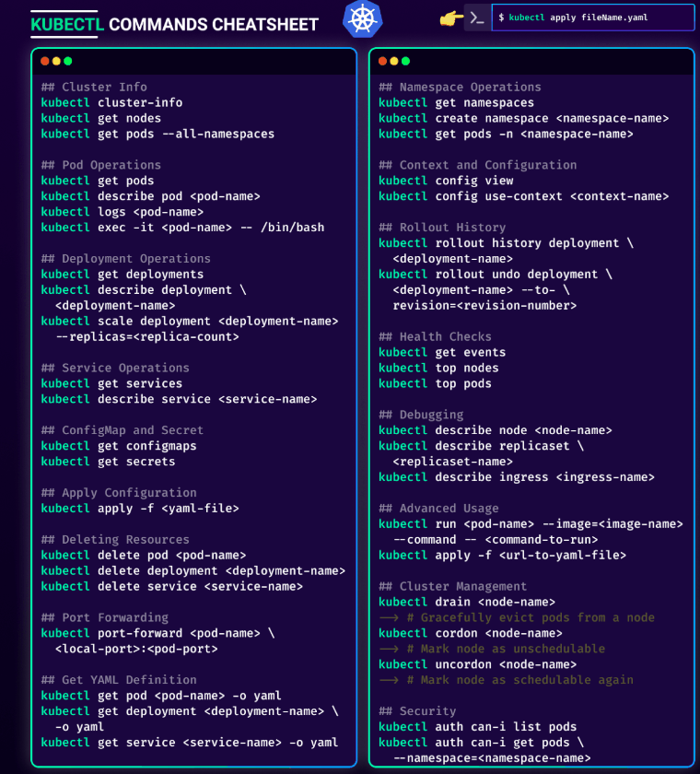Click the '## Namespace Operations' heading

pos(460,87)
